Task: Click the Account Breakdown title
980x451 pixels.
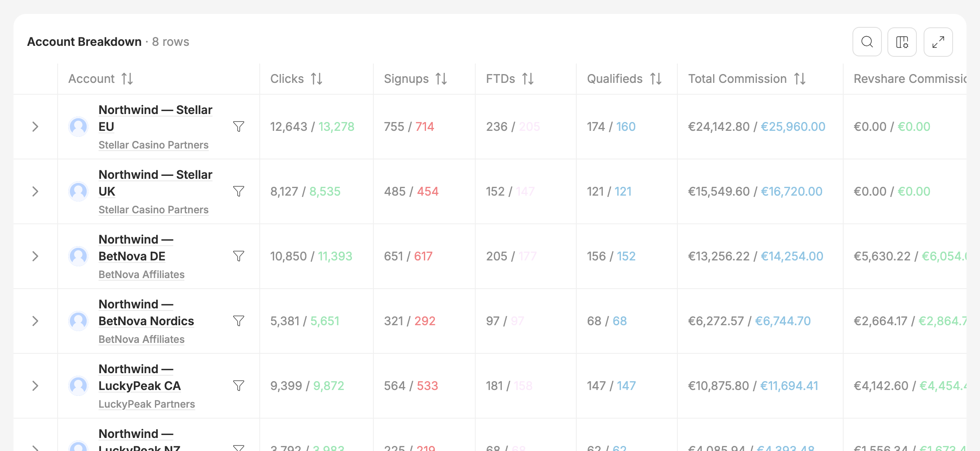Action: tap(84, 42)
